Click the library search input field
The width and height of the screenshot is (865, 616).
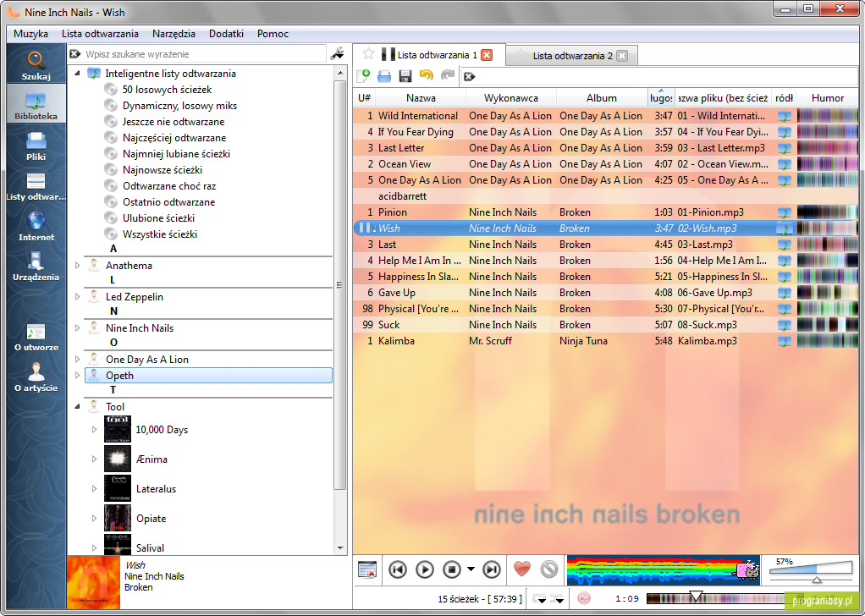tap(204, 54)
